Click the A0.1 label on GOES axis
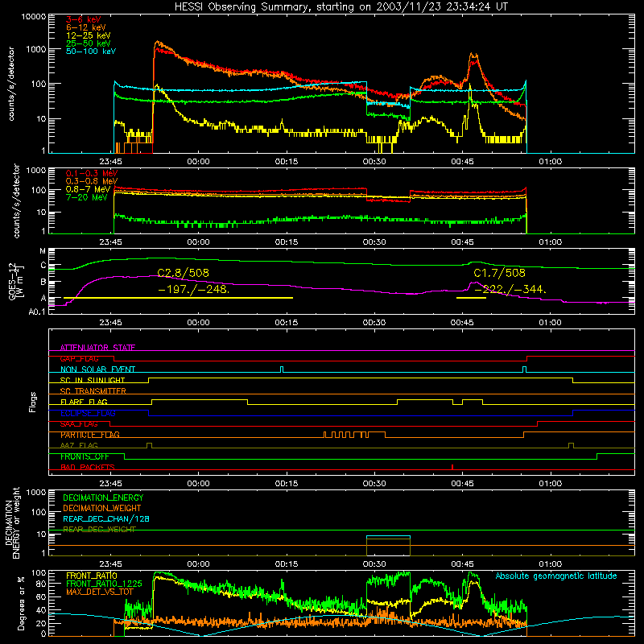The height and width of the screenshot is (644, 644). pos(37,312)
